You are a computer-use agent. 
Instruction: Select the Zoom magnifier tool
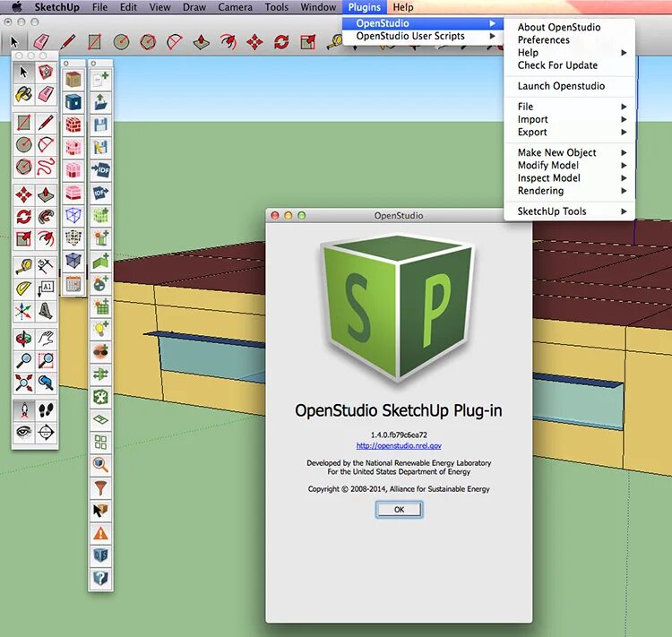click(23, 361)
